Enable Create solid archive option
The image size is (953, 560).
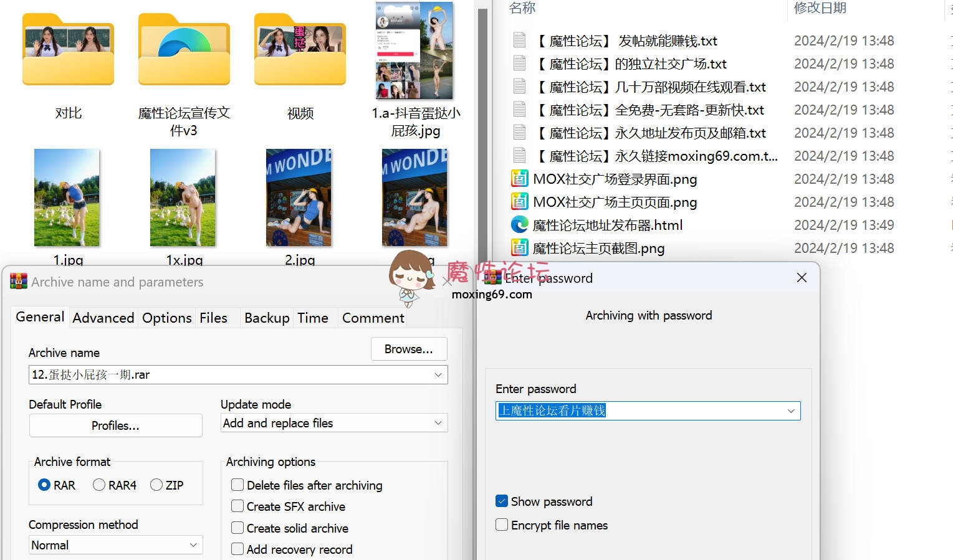(237, 528)
